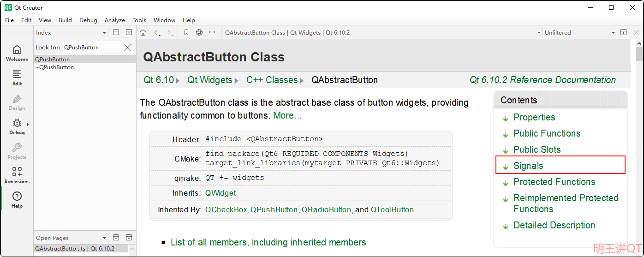
Task: Open the Index sidebar type dropdown
Action: tap(72, 32)
